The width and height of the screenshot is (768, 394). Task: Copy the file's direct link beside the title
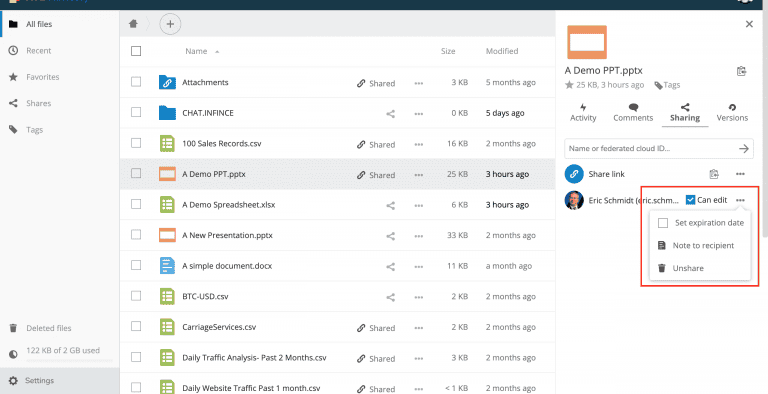click(742, 71)
